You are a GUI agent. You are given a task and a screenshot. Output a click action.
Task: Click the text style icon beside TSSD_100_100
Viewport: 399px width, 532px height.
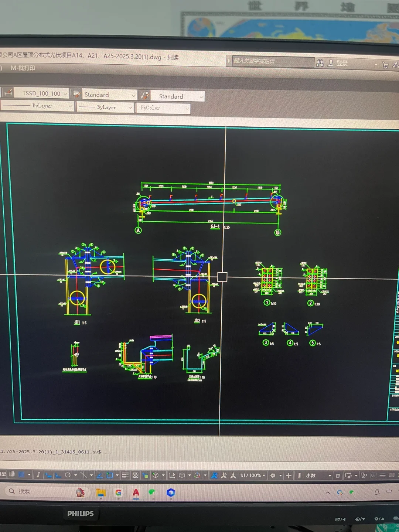[8, 93]
